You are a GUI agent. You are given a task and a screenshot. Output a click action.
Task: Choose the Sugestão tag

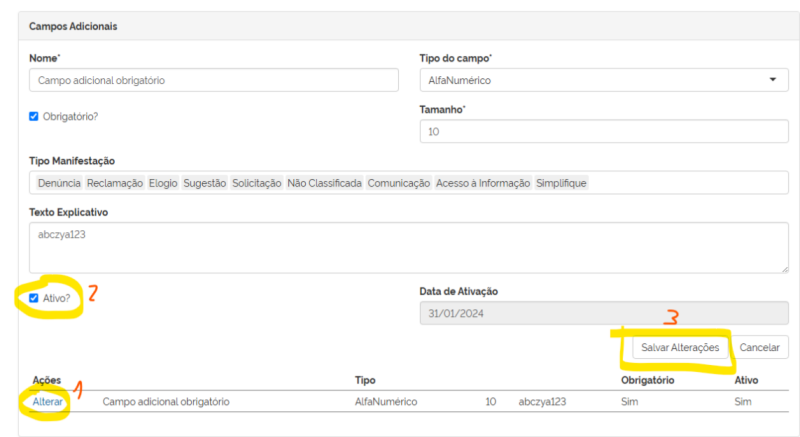pos(205,183)
